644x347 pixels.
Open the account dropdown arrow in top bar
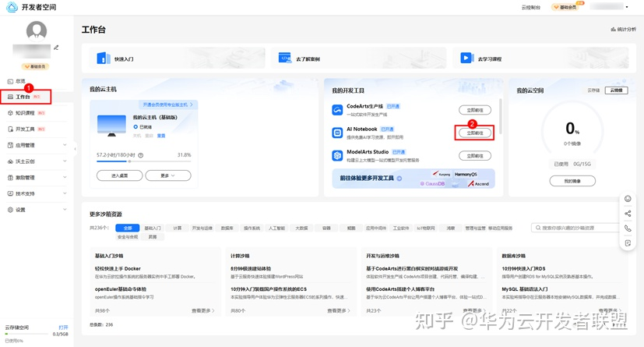(x=627, y=7)
